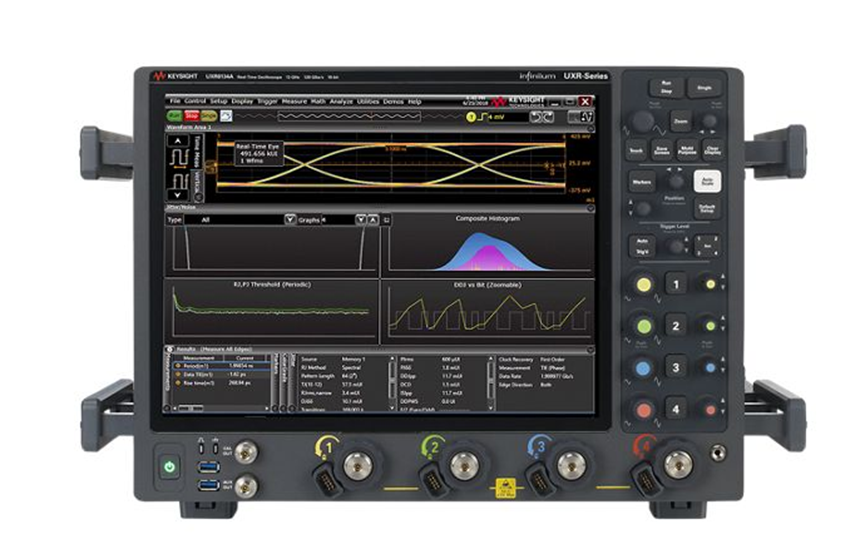Click the autoscale icon beside the Single button
The image size is (865, 549).
(x=226, y=116)
